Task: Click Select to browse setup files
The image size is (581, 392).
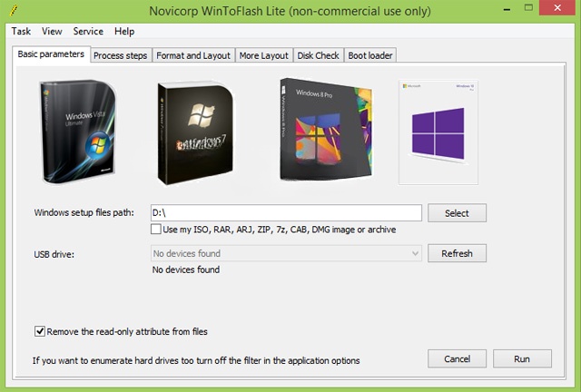Action: 457,213
